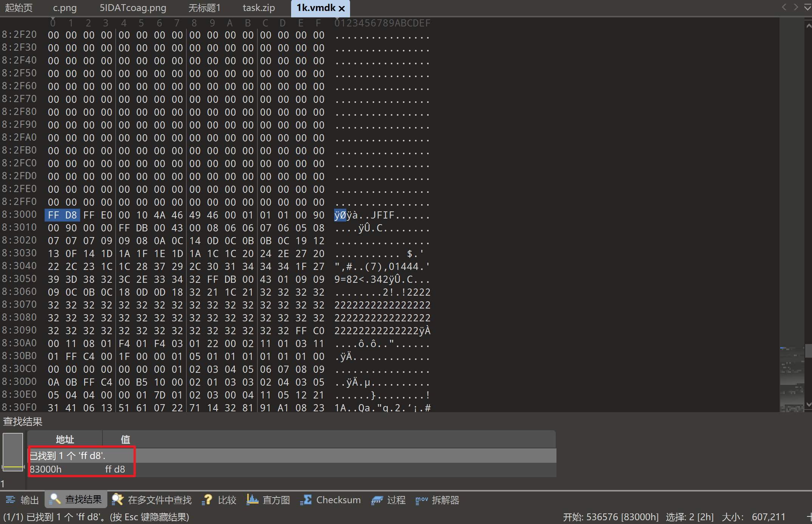Viewport: 812px width, 524px height.
Task: Select the 查找结果 search results tab
Action: [x=76, y=500]
